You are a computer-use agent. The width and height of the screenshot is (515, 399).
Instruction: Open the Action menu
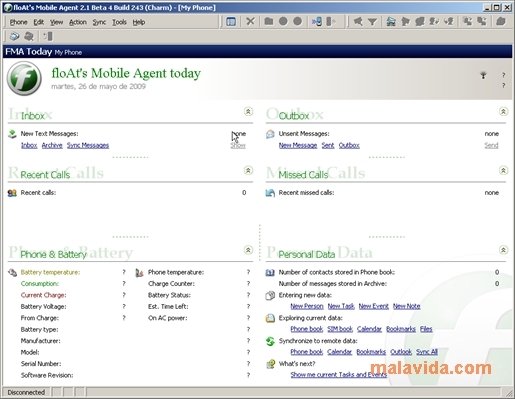(78, 22)
